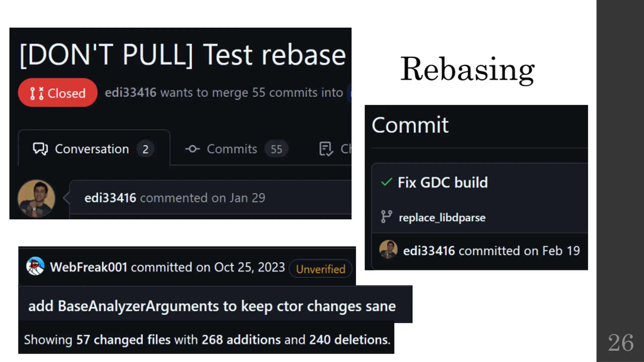This screenshot has width=644, height=362.
Task: Click the Conversation speech bubble icon
Action: [x=40, y=149]
